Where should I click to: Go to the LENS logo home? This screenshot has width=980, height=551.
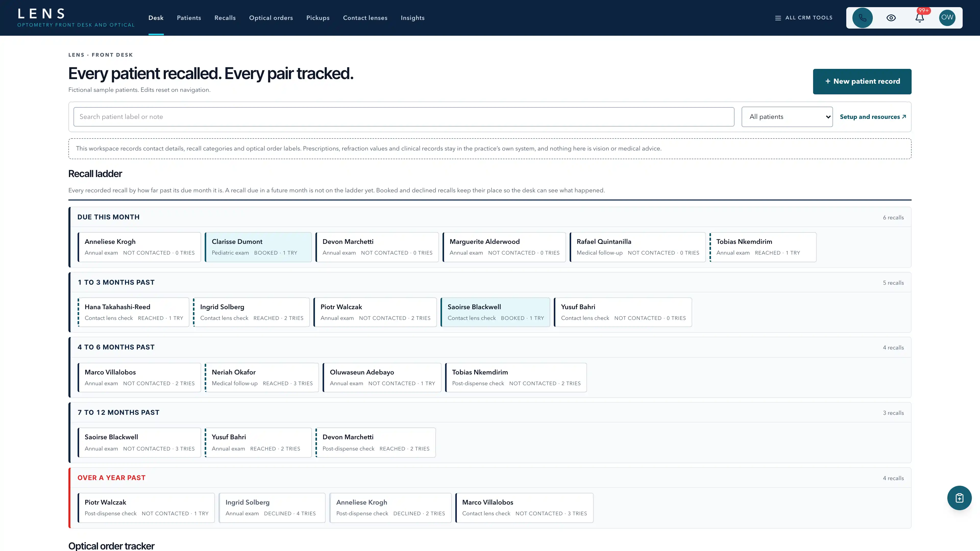[x=76, y=18]
